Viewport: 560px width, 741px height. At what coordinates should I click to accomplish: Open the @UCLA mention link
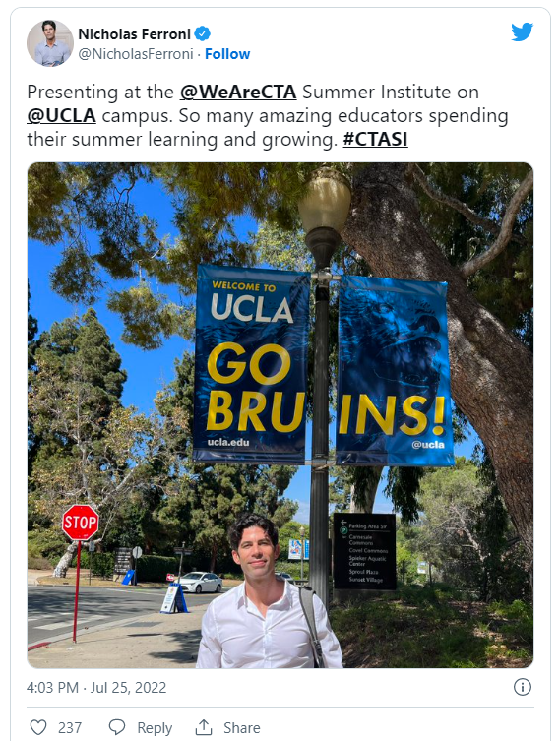point(61,115)
